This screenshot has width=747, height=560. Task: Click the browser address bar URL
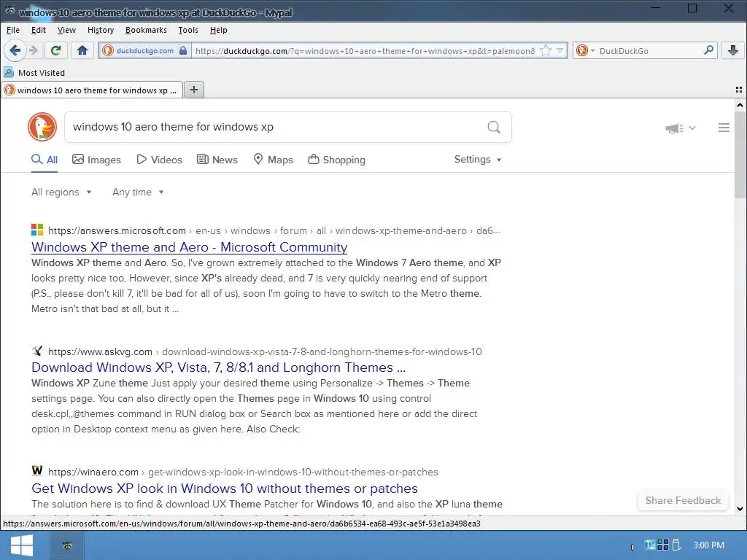(365, 50)
